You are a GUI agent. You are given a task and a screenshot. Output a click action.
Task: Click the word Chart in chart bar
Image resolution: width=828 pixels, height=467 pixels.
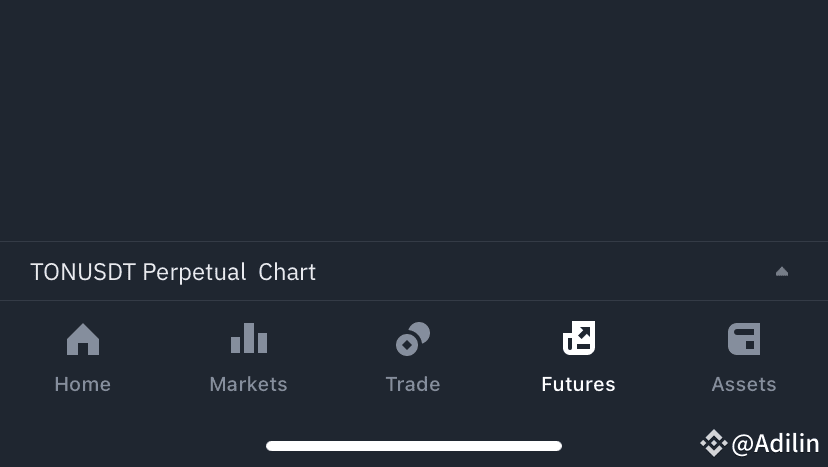[x=287, y=272]
